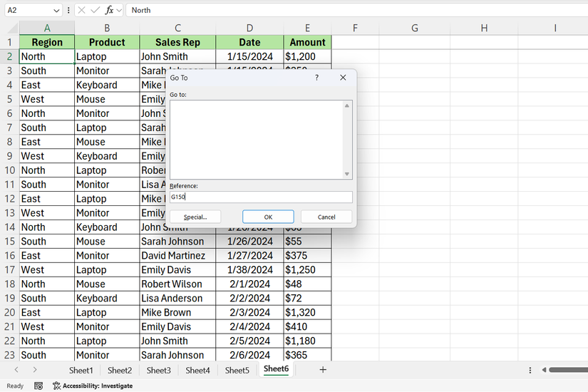This screenshot has height=392, width=588.
Task: Click into the Reference input field
Action: (x=261, y=197)
